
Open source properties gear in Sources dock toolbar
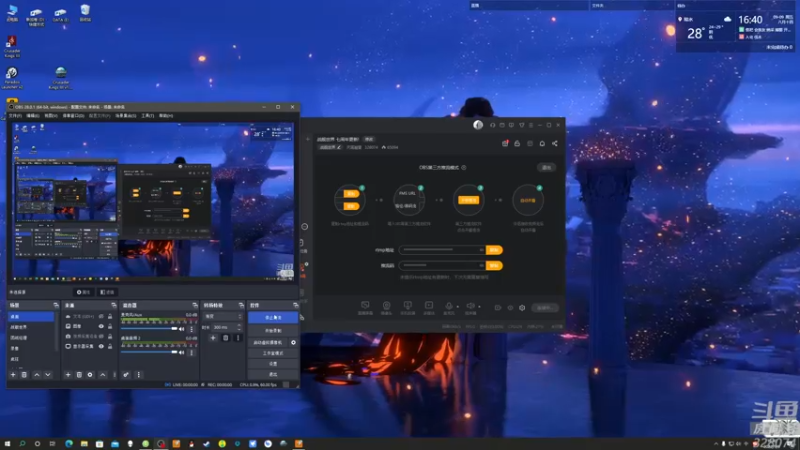(x=90, y=374)
